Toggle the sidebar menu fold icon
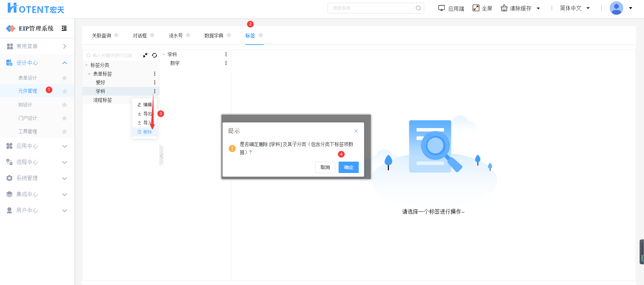Screen dimensions: 644x285 click(64, 28)
